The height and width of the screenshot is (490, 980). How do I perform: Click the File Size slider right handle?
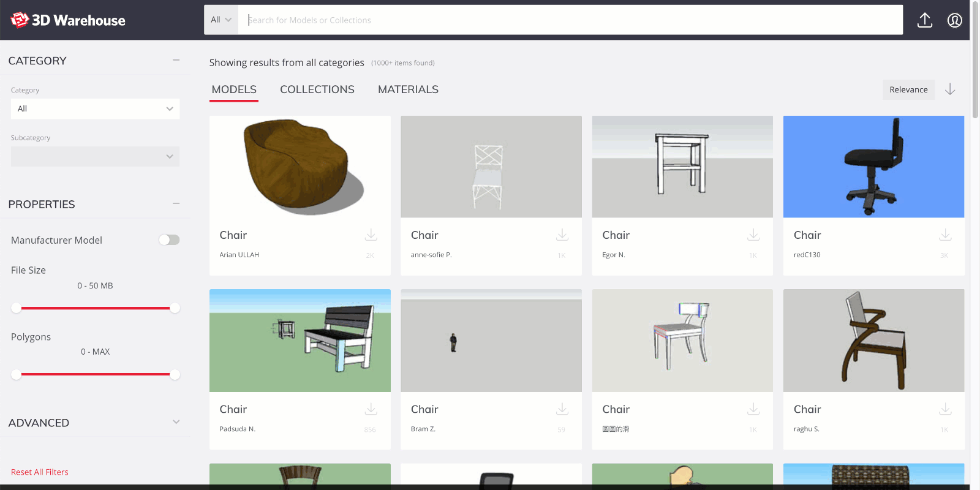click(x=175, y=308)
